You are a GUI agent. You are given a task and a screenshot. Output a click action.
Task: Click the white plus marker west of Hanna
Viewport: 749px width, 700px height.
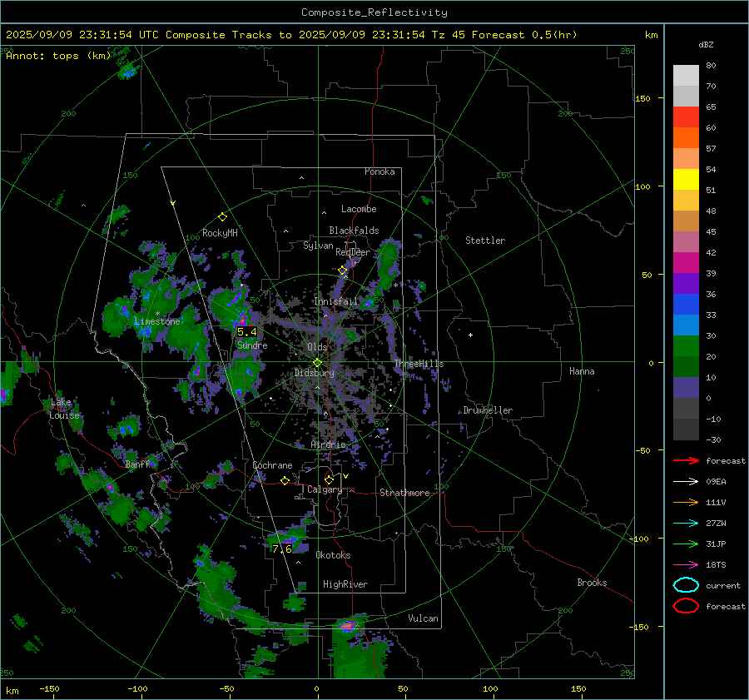[x=470, y=335]
